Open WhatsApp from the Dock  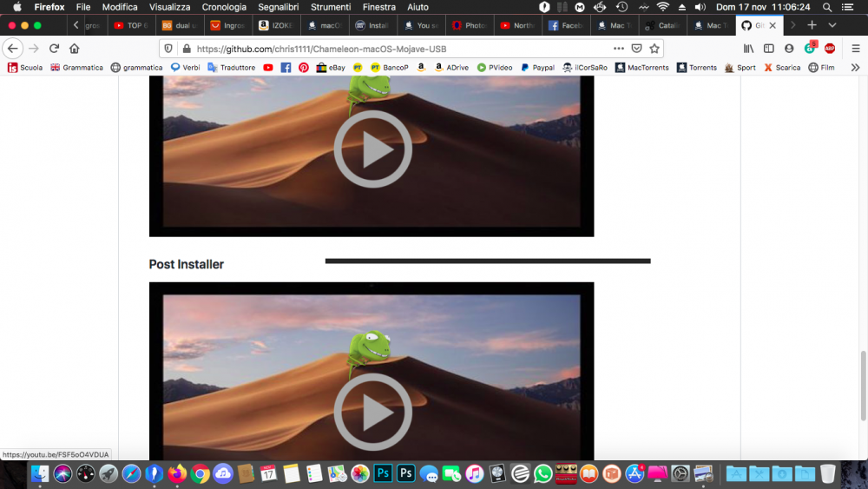coord(543,474)
